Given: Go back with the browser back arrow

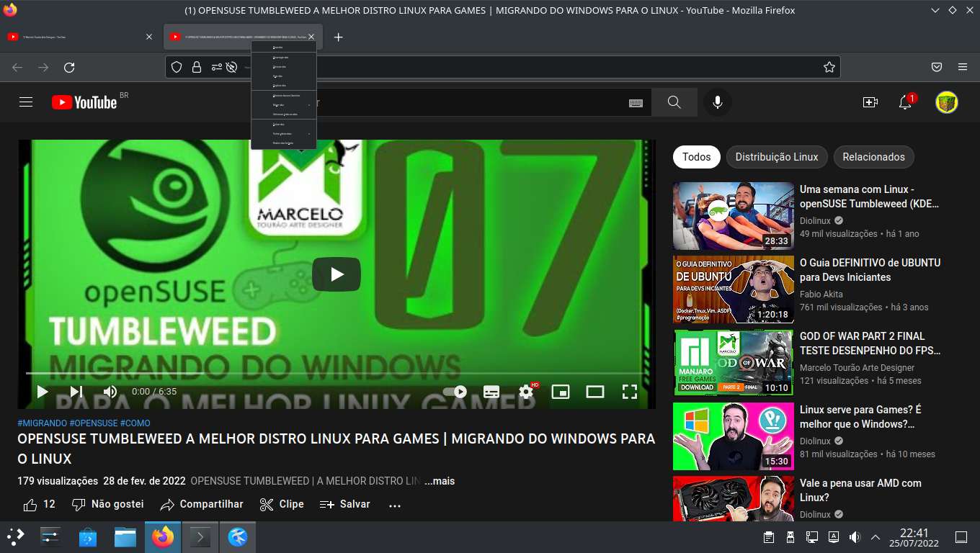Looking at the screenshot, I should [17, 67].
